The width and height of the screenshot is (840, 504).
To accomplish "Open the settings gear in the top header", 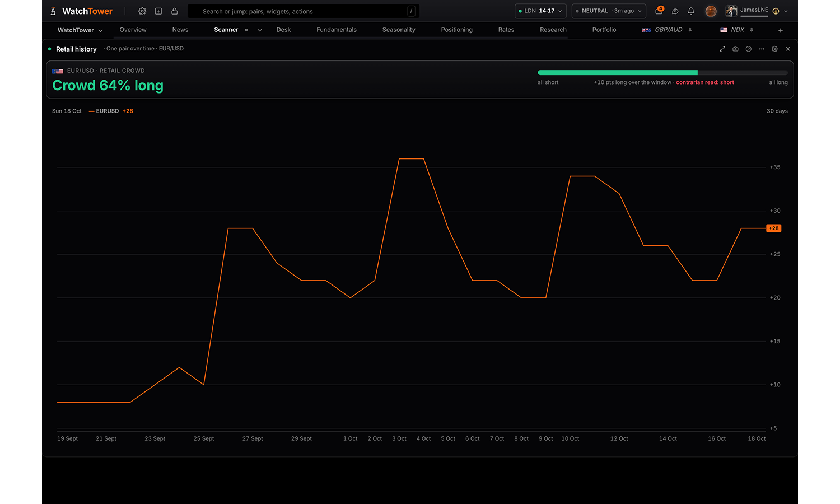I will 142,11.
